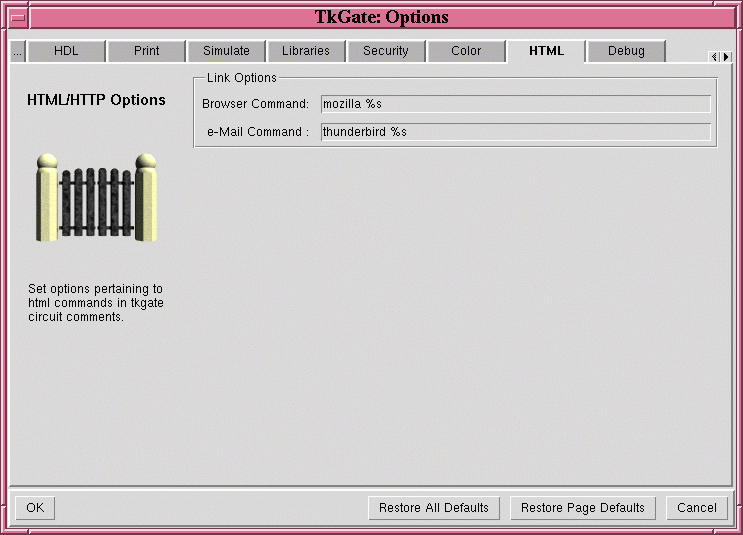The image size is (743, 535).
Task: Open the Color settings tab
Action: (466, 51)
